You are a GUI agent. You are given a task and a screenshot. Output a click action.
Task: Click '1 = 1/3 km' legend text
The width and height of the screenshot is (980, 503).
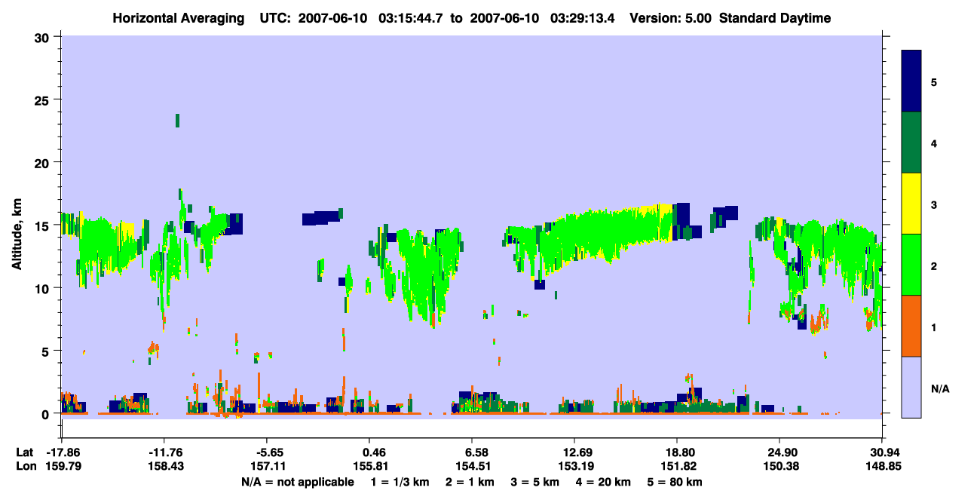[400, 482]
